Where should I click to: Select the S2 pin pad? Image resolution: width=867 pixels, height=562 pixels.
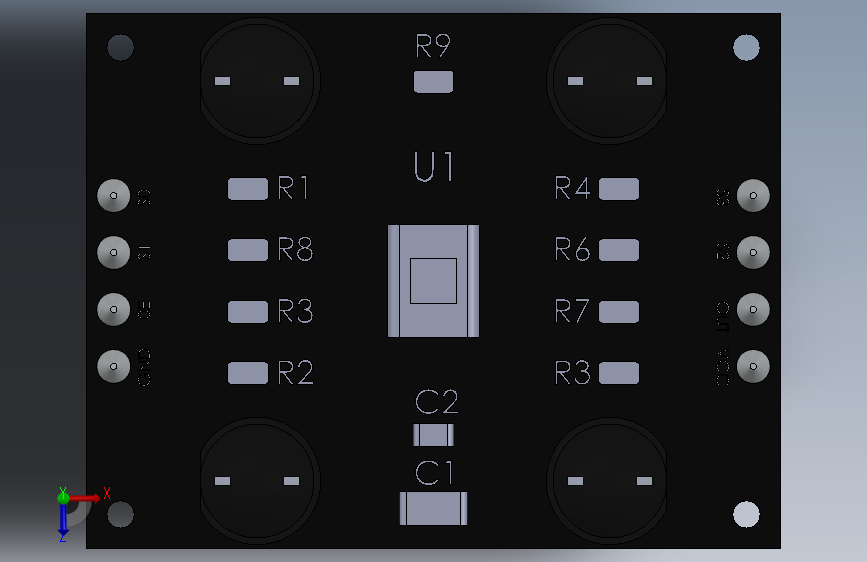click(x=753, y=252)
